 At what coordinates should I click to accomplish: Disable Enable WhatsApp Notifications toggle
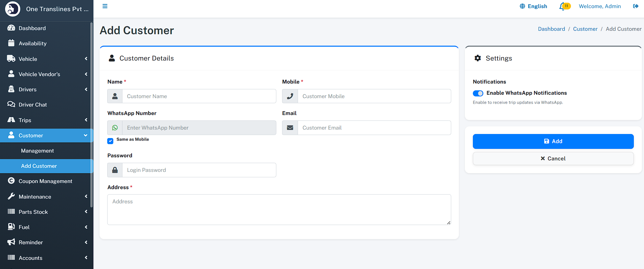pos(478,93)
